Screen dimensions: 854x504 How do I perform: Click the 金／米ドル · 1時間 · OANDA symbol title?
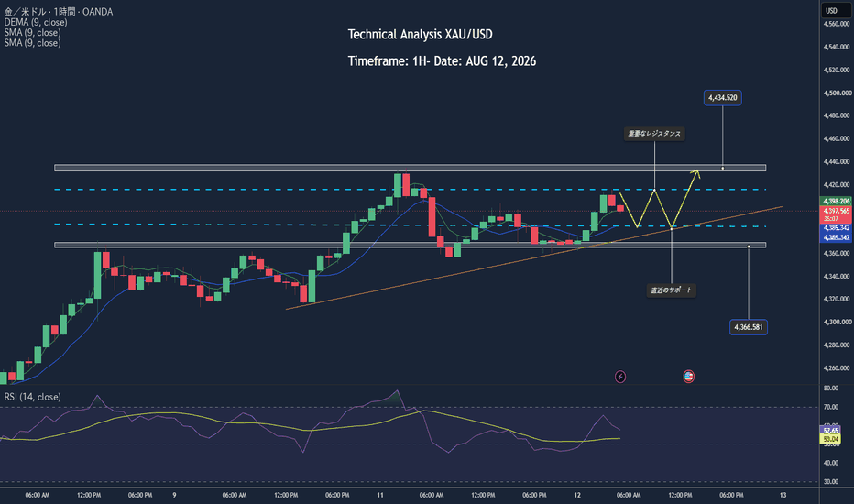pos(59,11)
